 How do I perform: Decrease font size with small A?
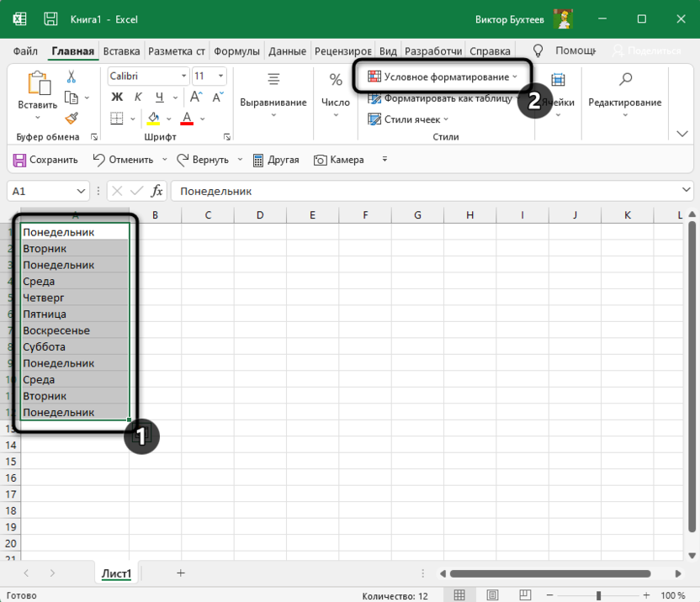[218, 97]
